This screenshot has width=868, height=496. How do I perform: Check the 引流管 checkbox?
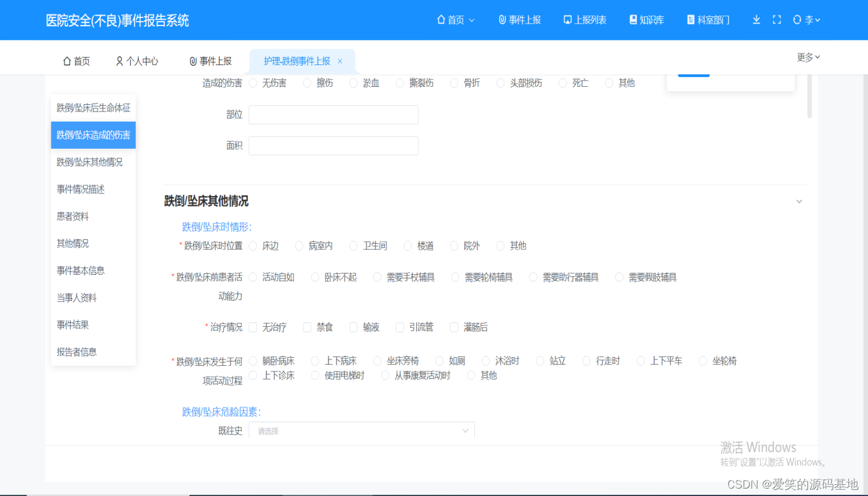point(400,327)
